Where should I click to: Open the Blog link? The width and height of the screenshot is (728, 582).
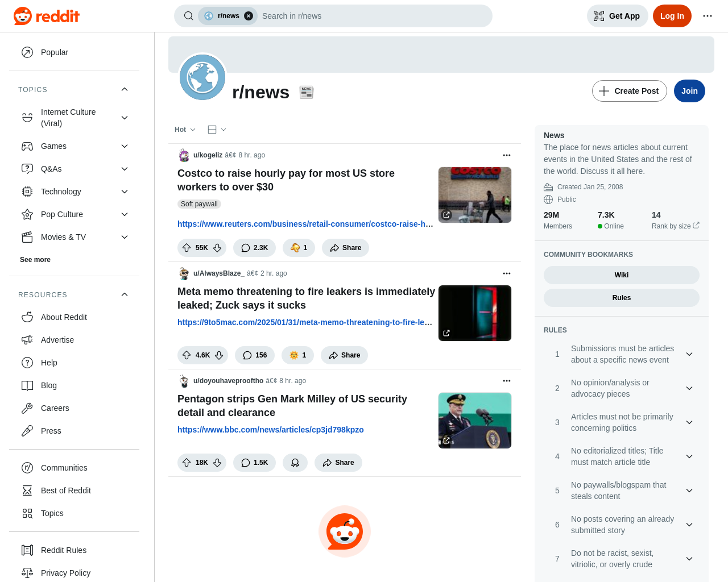tap(74, 385)
